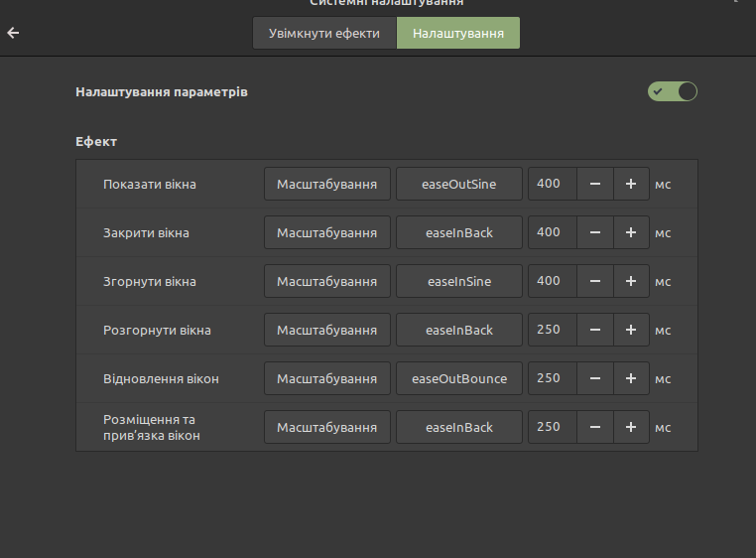Image resolution: width=756 pixels, height=558 pixels.
Task: Decrease duration for Відновлення вікон
Action: coord(595,379)
